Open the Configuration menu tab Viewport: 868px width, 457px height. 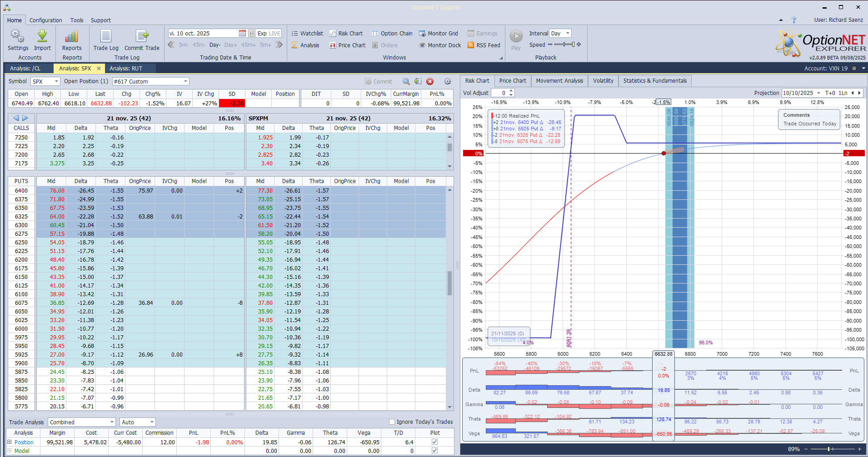click(45, 20)
